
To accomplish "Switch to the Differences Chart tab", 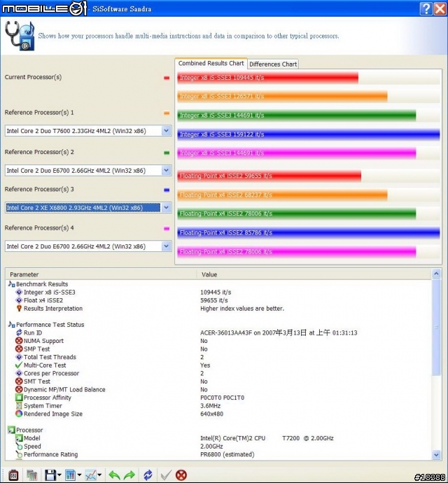I will coord(273,64).
